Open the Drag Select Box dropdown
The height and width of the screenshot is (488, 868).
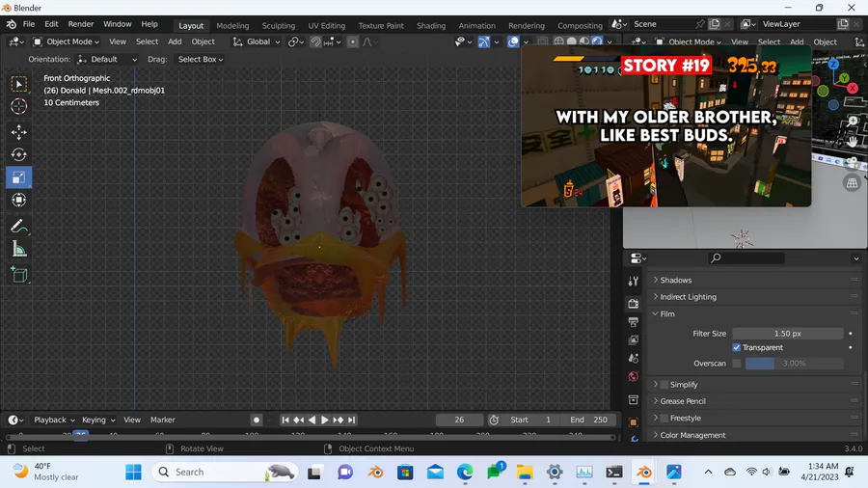coord(201,59)
